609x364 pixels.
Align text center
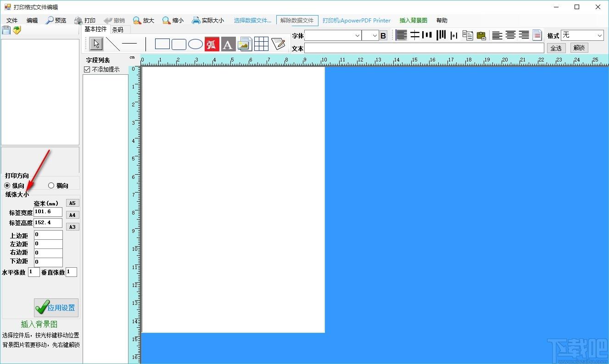coord(511,35)
